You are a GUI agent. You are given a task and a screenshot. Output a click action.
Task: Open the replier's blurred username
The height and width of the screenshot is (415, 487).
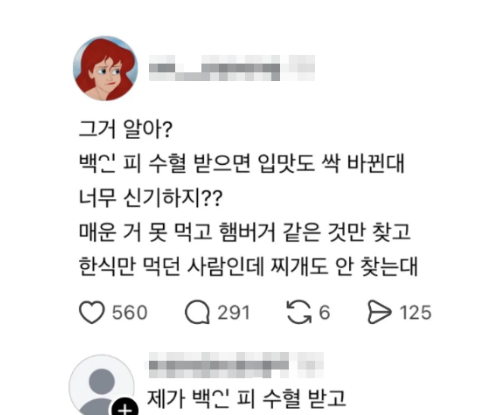coord(236,365)
